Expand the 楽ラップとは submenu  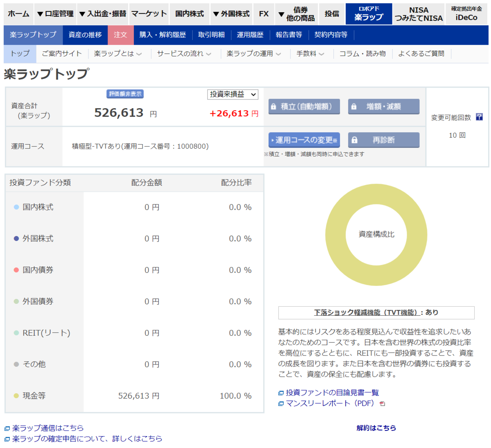(x=118, y=54)
